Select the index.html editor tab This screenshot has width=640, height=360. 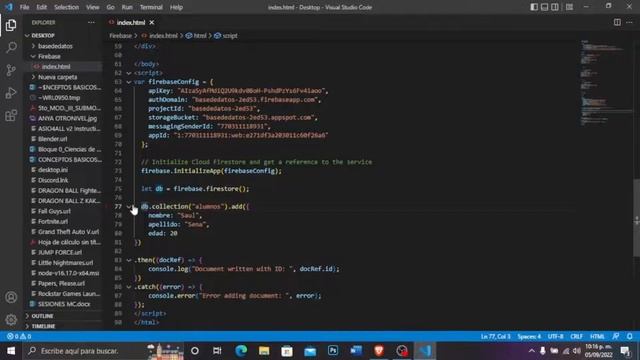pos(131,22)
